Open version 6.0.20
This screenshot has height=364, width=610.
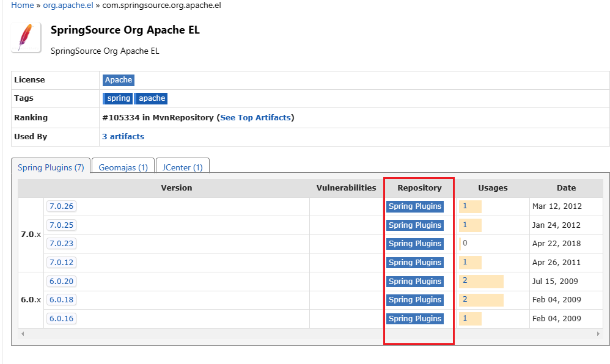coord(62,281)
